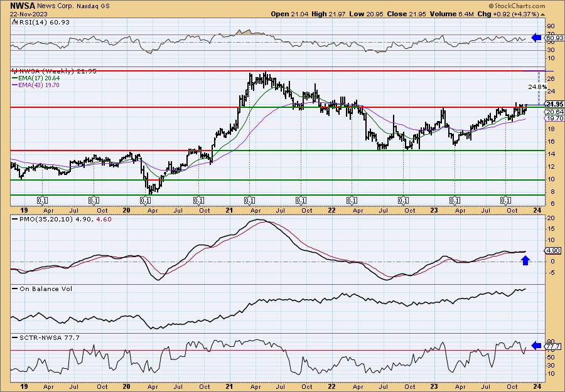Click the OHLC bar icon before NWSA (Weekly)
The width and height of the screenshot is (565, 392).
[x=15, y=71]
